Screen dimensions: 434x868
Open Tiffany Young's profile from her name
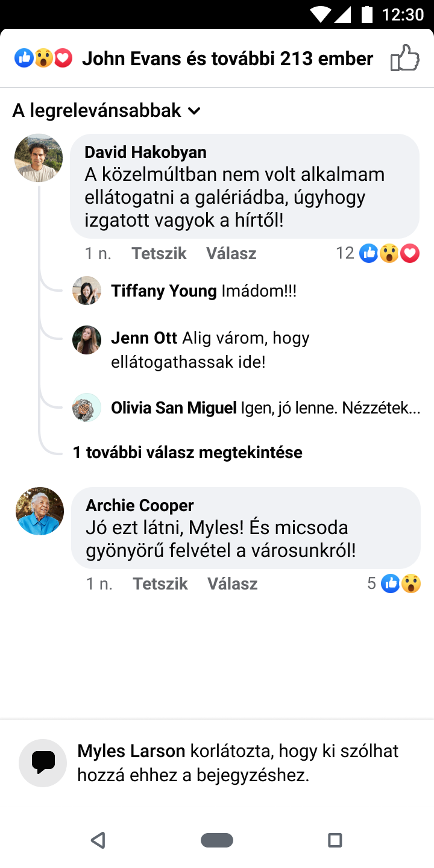tap(163, 291)
